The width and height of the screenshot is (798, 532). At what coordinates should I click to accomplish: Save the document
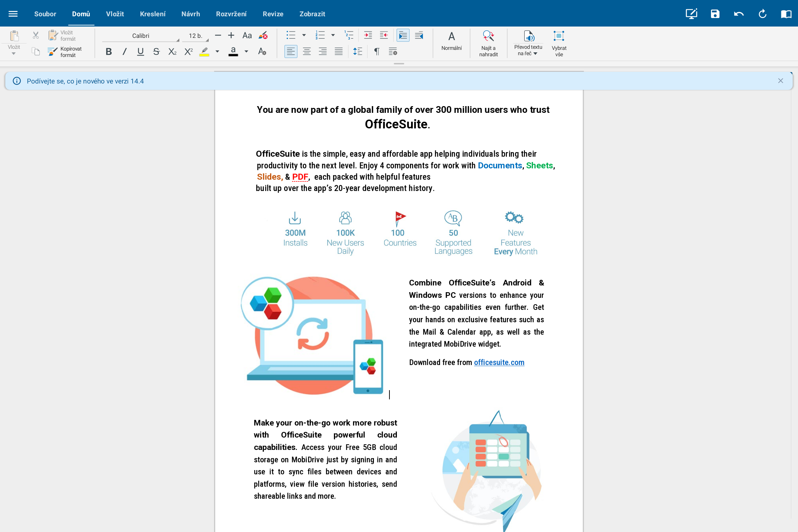pos(715,14)
